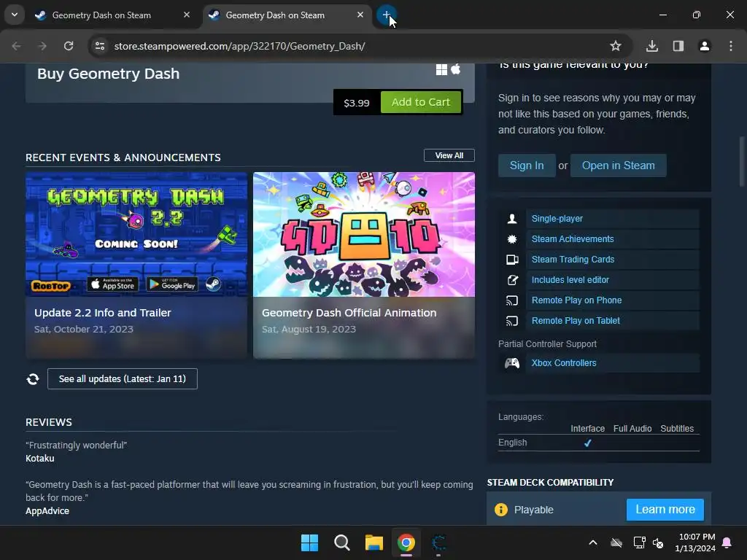Click the Windows platform icon

pyautogui.click(x=441, y=69)
